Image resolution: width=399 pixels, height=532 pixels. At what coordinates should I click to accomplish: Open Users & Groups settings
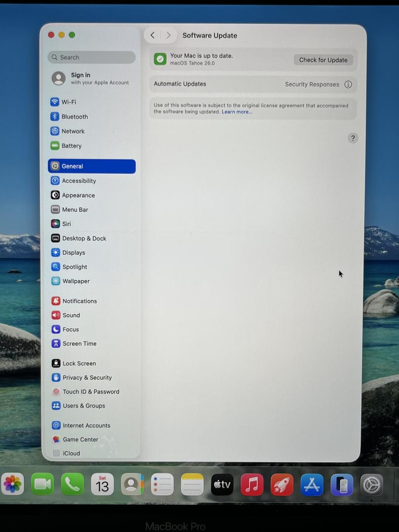(92, 406)
